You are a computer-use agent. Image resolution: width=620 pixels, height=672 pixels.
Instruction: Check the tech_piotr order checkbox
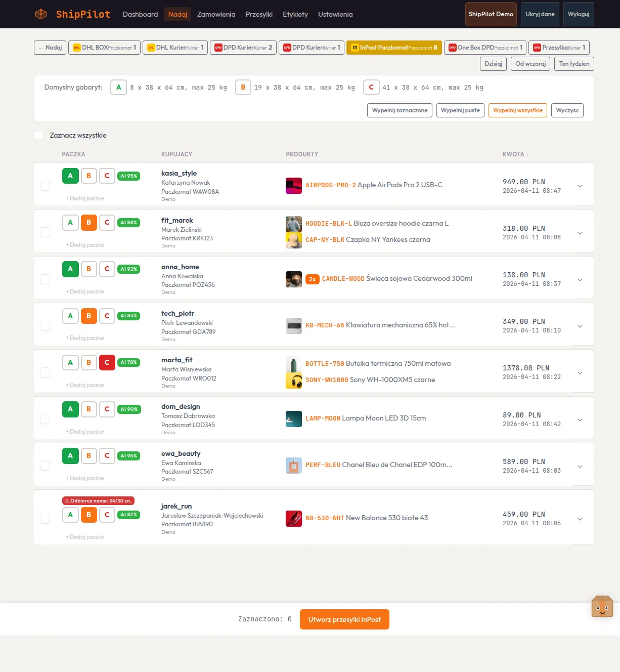pyautogui.click(x=45, y=326)
